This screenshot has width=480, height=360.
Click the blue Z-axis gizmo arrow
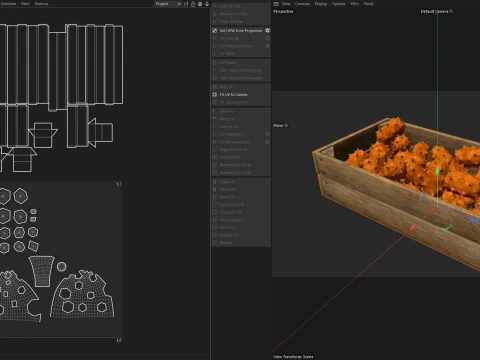[x=473, y=220]
